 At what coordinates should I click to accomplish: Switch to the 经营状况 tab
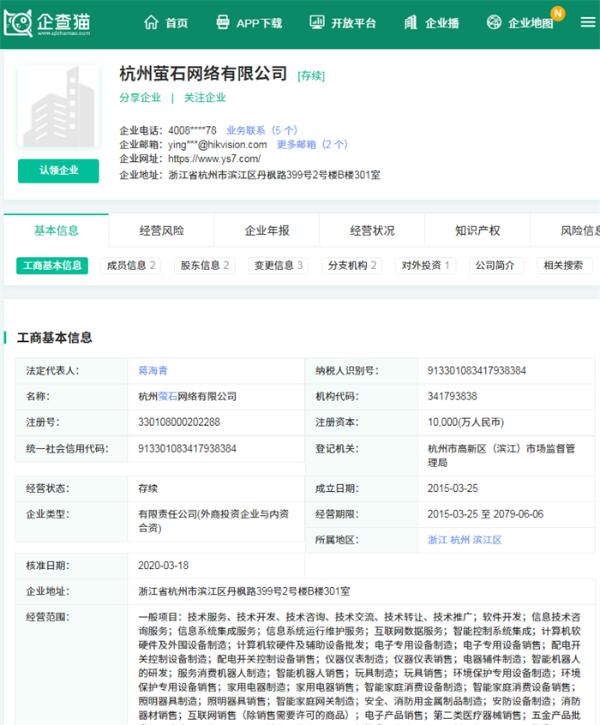373,230
